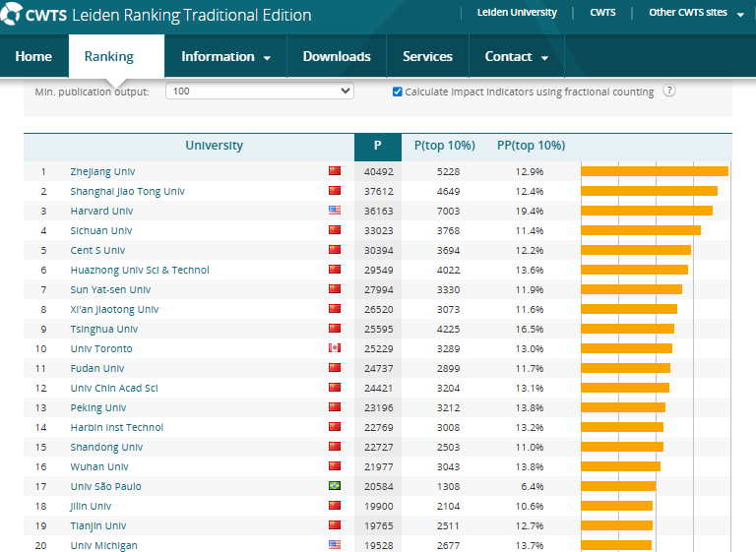
Task: Open the Fudan Univ entry
Action: click(x=97, y=368)
